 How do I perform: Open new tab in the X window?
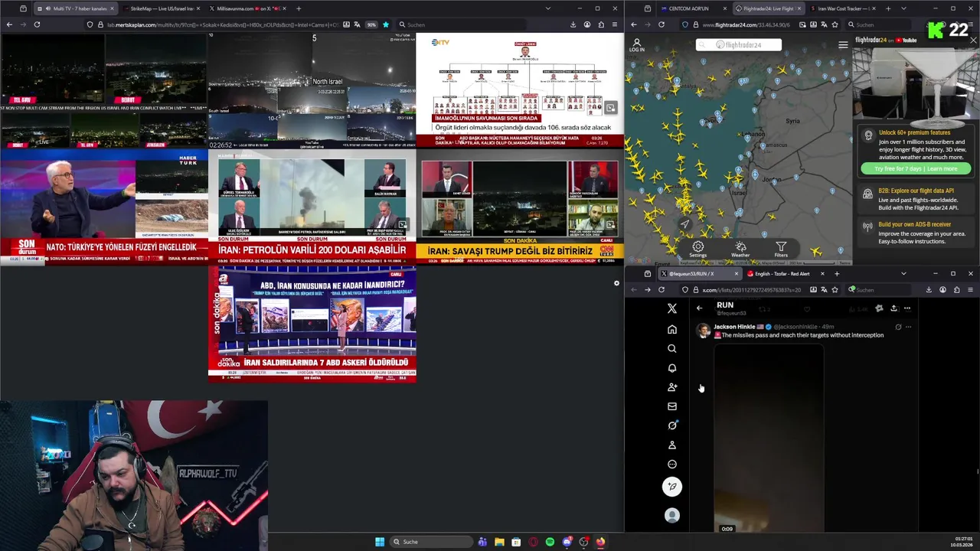coord(837,273)
